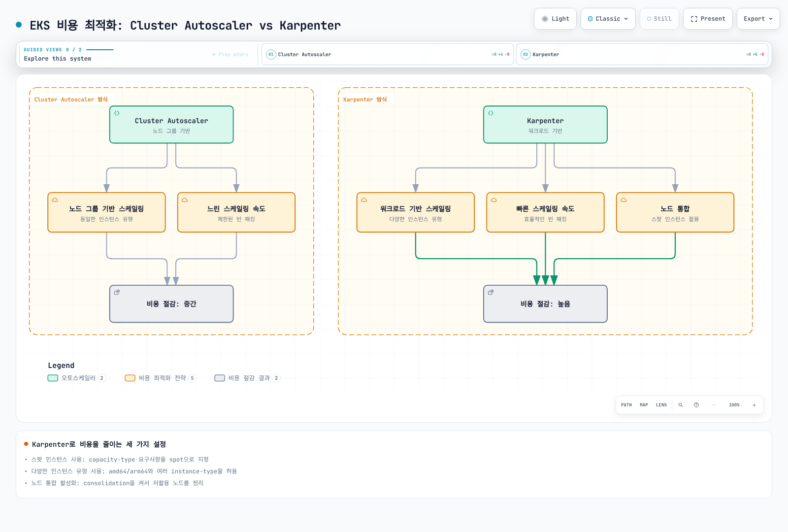Switch to LENS mode
This screenshot has width=788, height=532.
[661, 405]
